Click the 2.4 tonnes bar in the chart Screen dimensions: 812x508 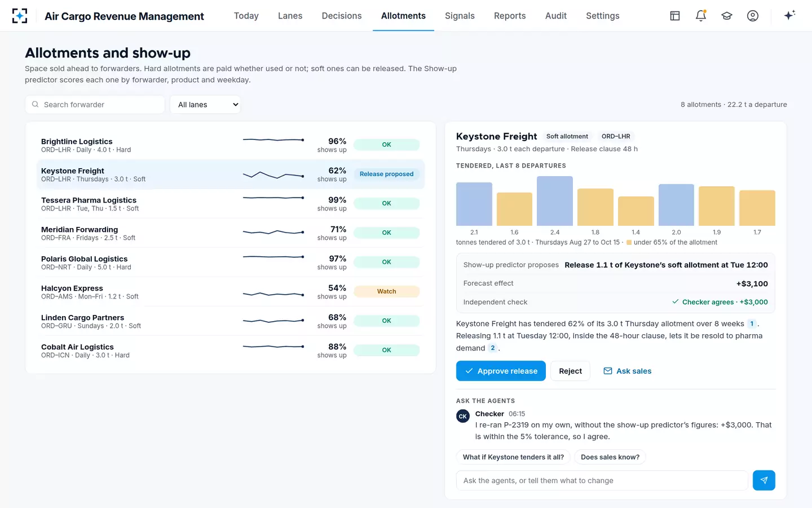coord(555,201)
